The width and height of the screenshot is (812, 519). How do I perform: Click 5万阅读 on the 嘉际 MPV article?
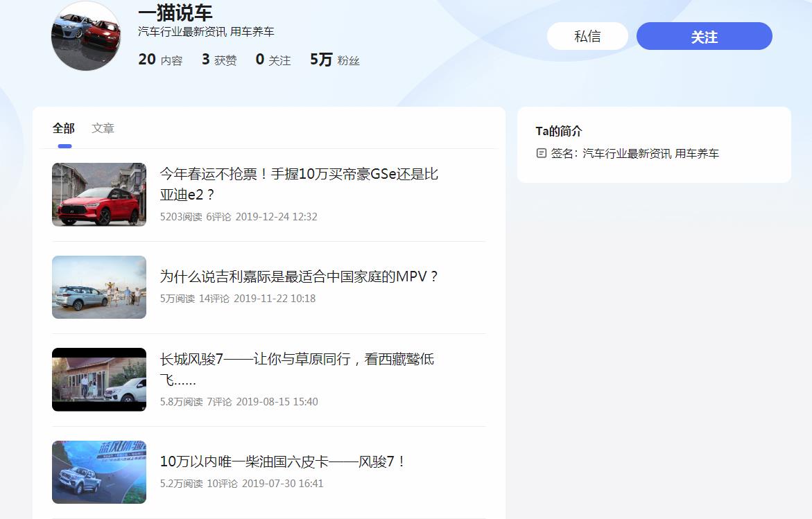click(177, 299)
